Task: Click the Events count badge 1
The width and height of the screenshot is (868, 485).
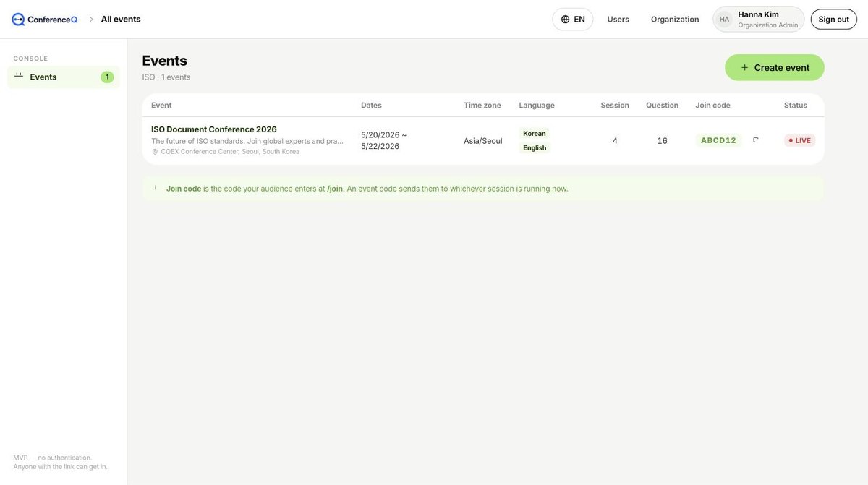Action: [x=107, y=77]
